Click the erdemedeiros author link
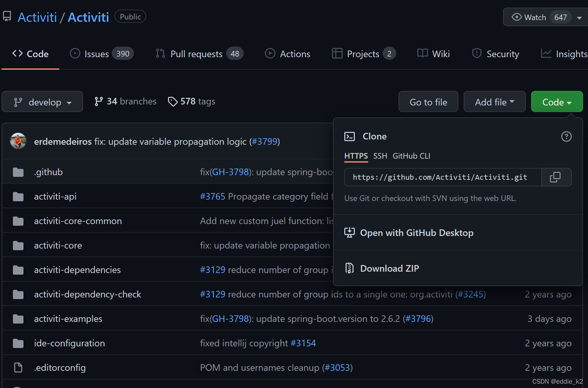The width and height of the screenshot is (588, 388). (x=63, y=141)
